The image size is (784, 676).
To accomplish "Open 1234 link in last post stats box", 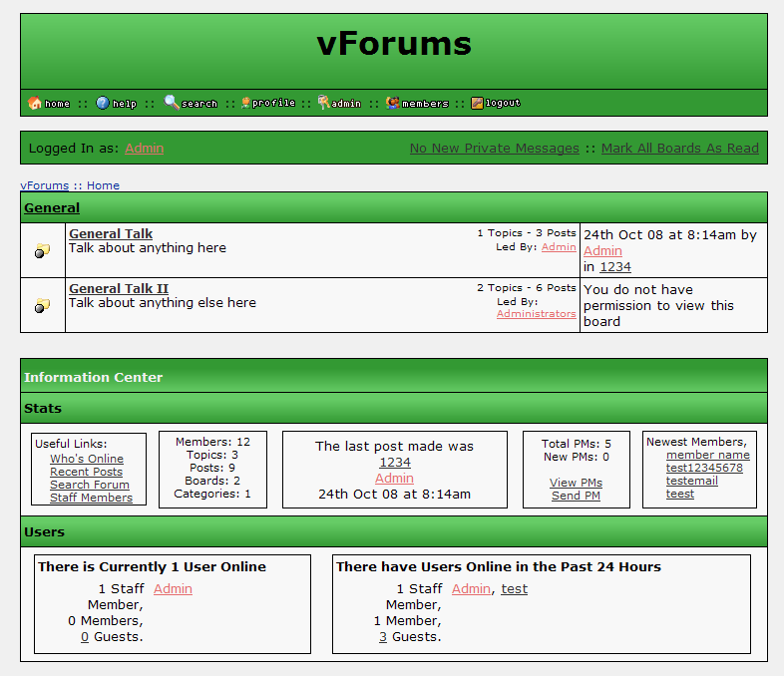I will (x=395, y=463).
